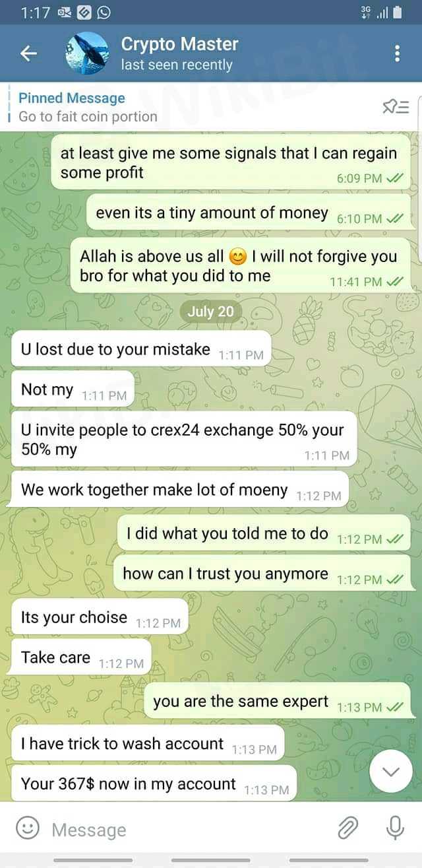Jump to latest messages with down chevron
Screen dimensions: 422x868
[x=391, y=772]
